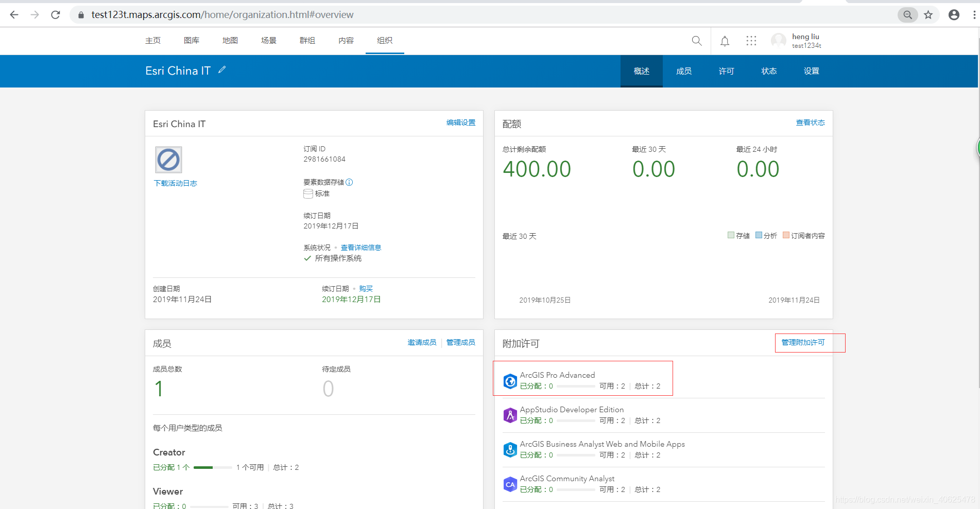Image resolution: width=980 pixels, height=509 pixels.
Task: Click the heng liu username text
Action: pos(805,37)
